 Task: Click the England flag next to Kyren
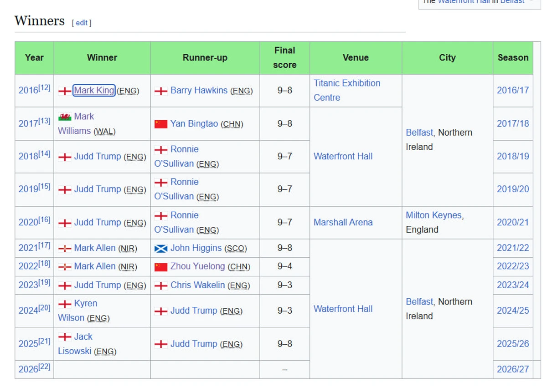(65, 304)
